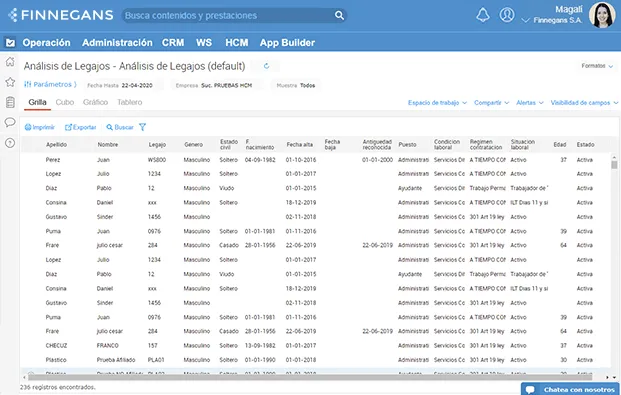Open the folder menu icon beside Operación

click(10, 42)
